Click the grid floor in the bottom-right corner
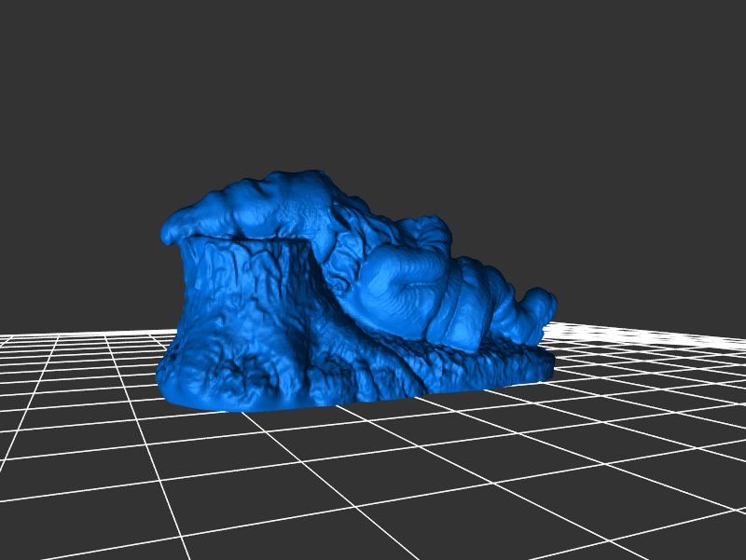 tap(690, 522)
